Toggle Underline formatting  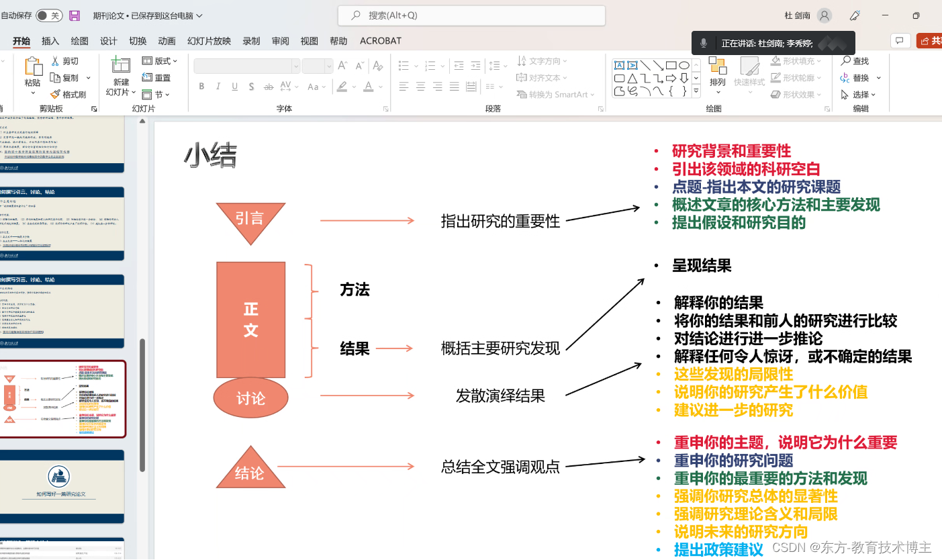(x=234, y=87)
